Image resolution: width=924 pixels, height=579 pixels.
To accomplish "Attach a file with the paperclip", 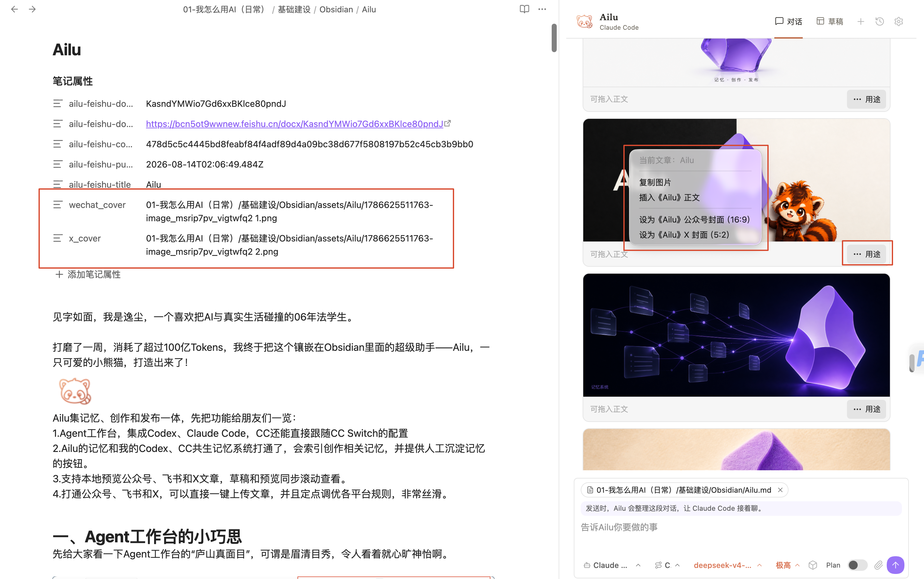I will (878, 565).
